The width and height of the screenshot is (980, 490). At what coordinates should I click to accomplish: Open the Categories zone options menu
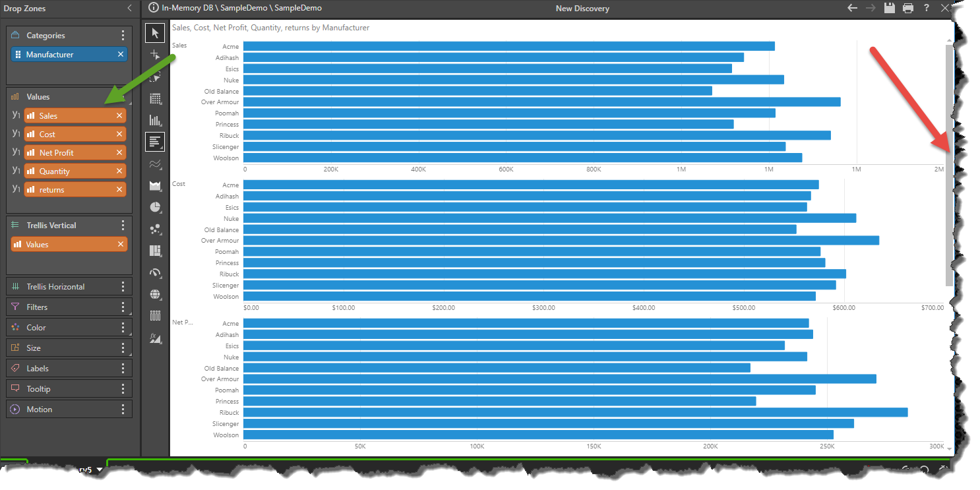tap(123, 36)
